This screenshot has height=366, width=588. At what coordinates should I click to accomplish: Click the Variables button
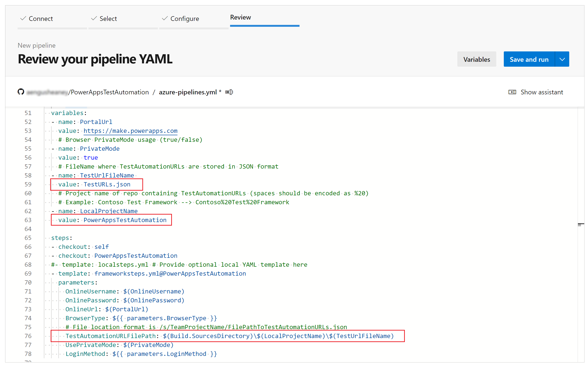[476, 59]
